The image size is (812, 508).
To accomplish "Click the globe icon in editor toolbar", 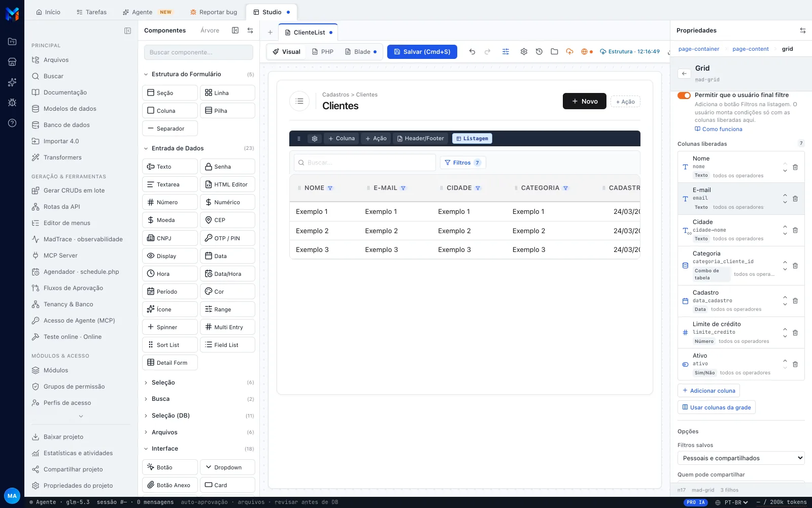I will pyautogui.click(x=585, y=52).
